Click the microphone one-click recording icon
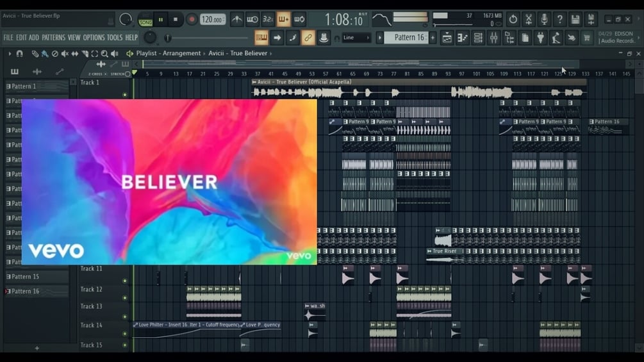The width and height of the screenshot is (644, 362). click(x=544, y=19)
